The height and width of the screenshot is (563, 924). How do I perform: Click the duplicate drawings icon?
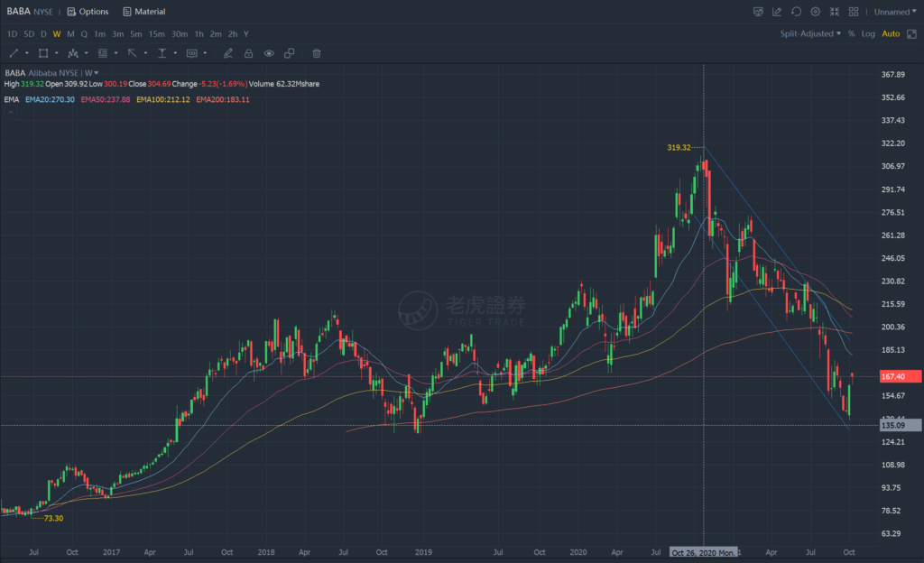click(x=290, y=53)
